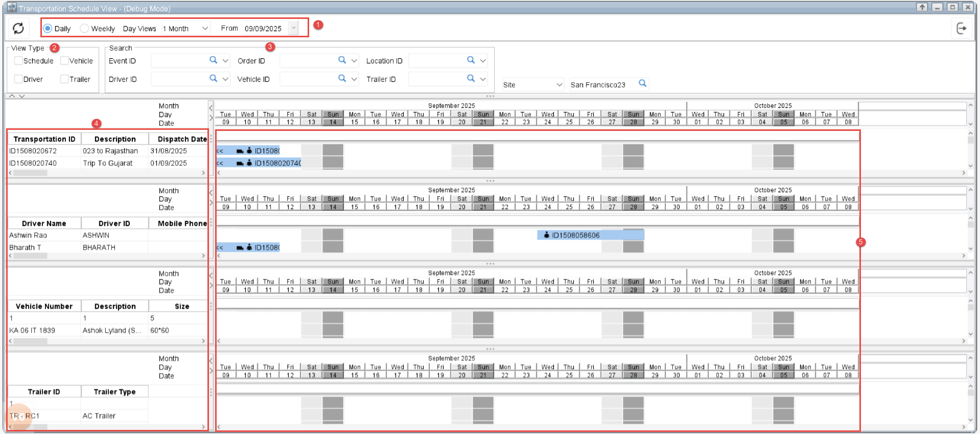Click the exit icon at top right

point(961,29)
